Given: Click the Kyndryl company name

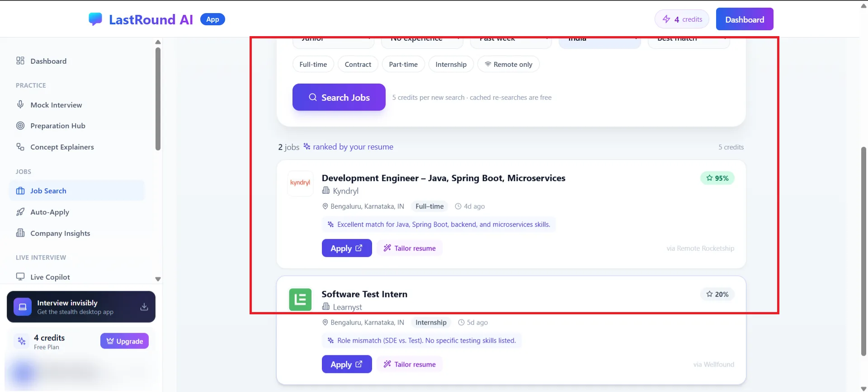Looking at the screenshot, I should tap(345, 191).
